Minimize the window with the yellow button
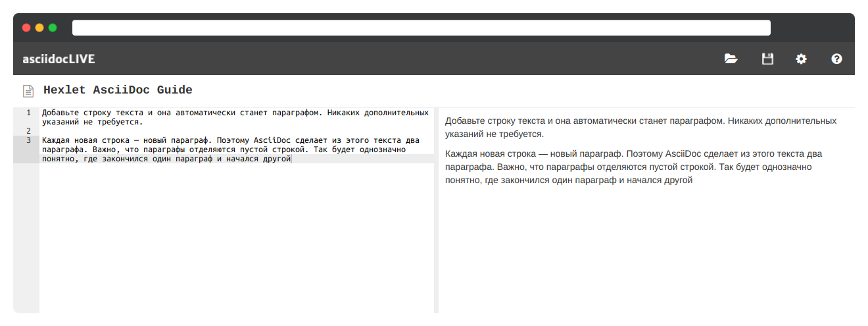The image size is (868, 326). (39, 28)
